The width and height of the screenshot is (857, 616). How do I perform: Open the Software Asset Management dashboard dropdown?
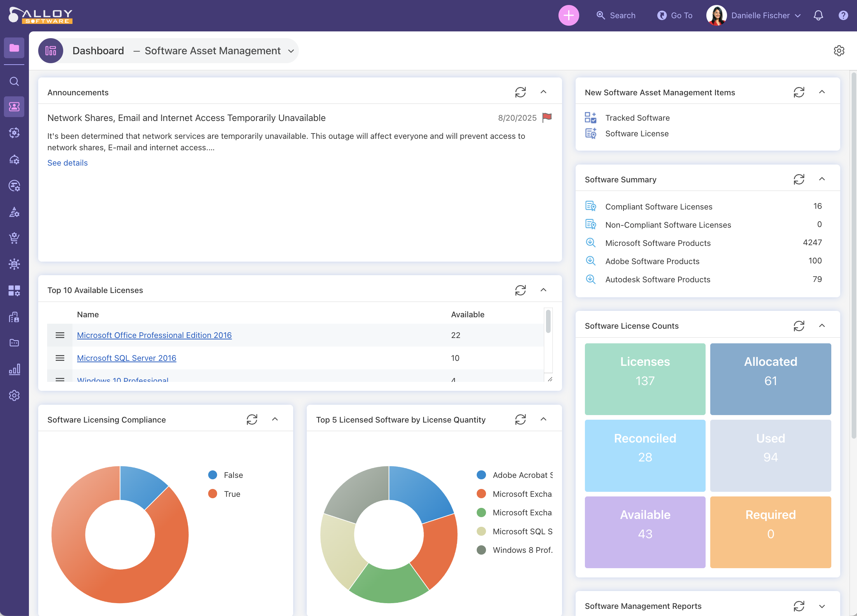[291, 51]
